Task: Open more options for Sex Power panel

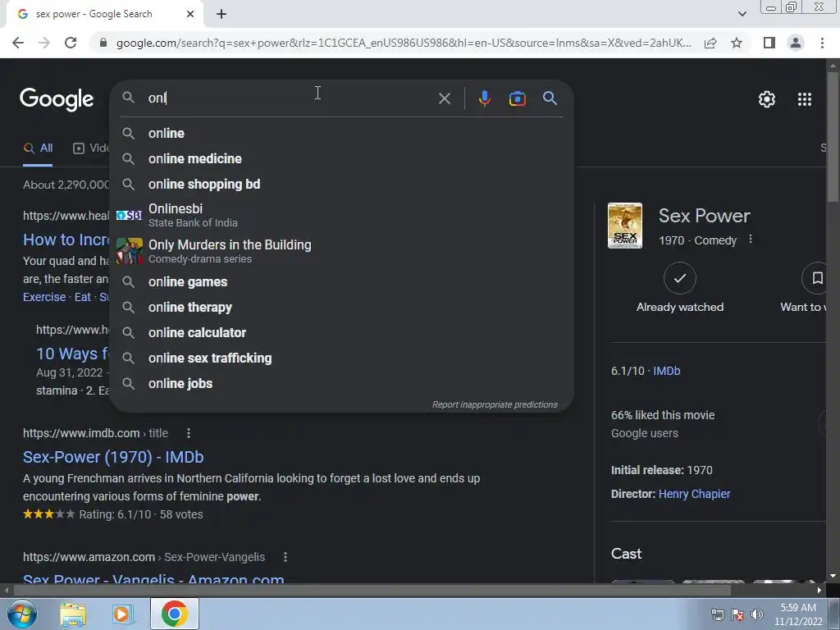Action: 750,239
